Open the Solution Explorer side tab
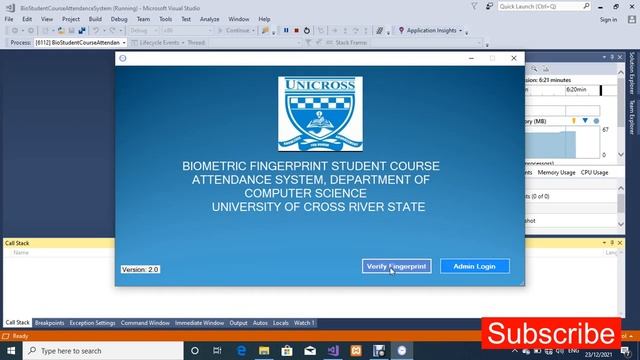The width and height of the screenshot is (640, 360). tap(632, 73)
